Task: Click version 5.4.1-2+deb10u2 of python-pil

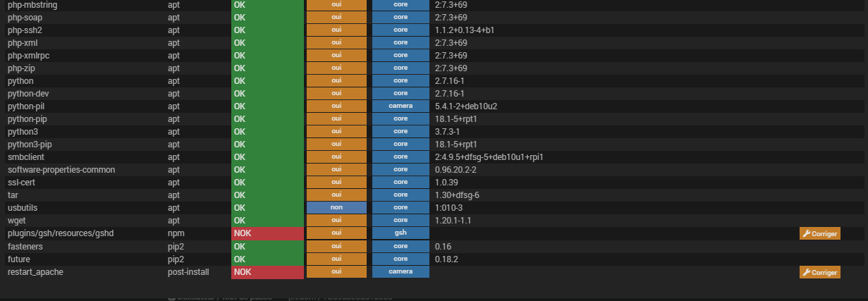Action: 466,106
